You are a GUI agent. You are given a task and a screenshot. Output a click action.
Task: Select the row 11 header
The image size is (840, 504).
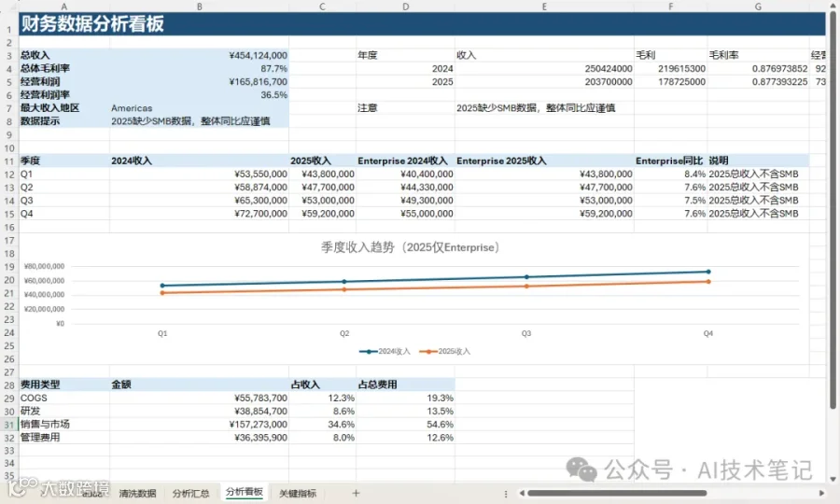[x=9, y=161]
